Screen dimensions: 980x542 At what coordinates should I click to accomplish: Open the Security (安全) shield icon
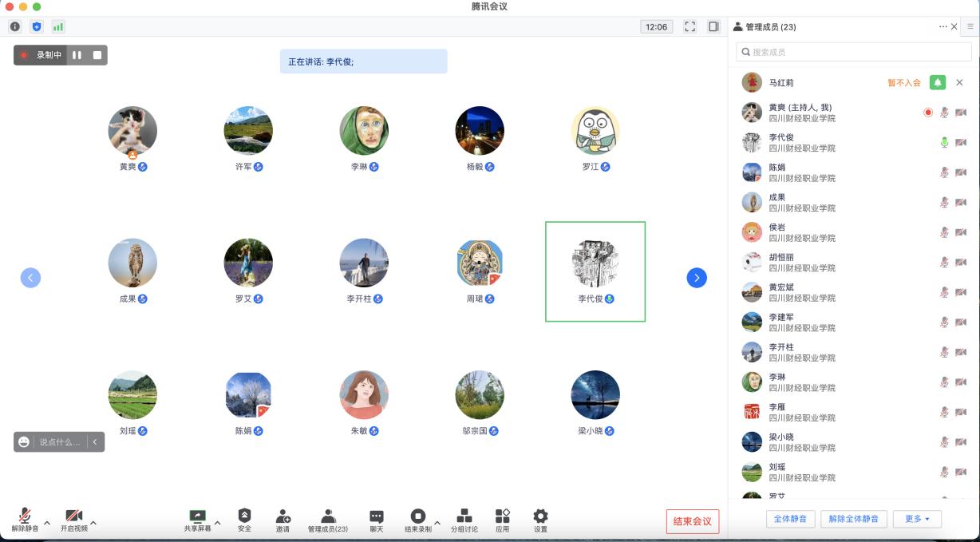(244, 516)
